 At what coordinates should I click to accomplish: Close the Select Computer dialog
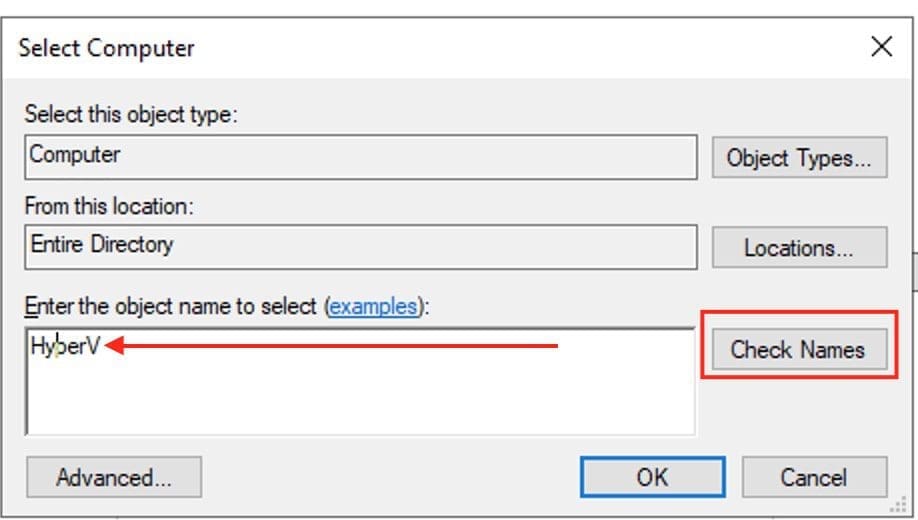[x=881, y=47]
